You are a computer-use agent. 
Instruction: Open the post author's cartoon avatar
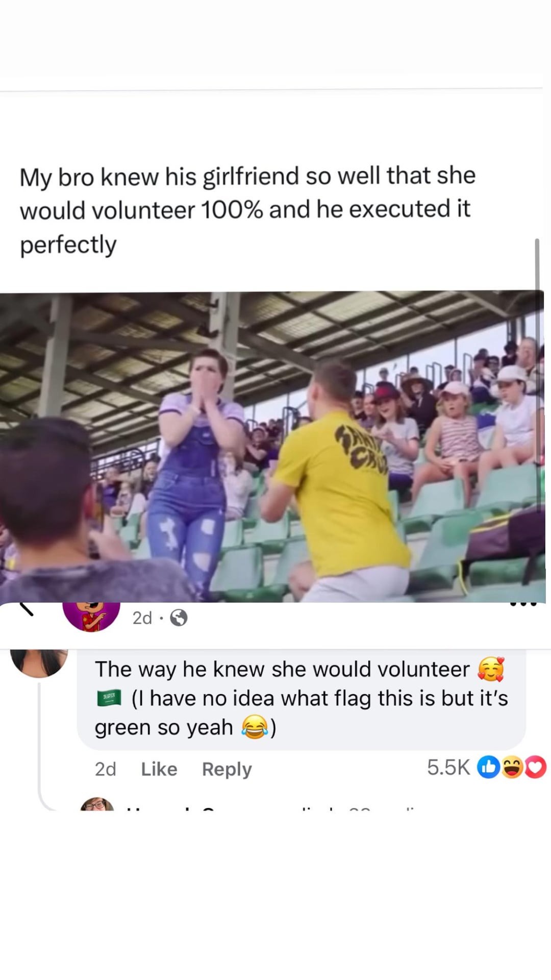tap(91, 616)
